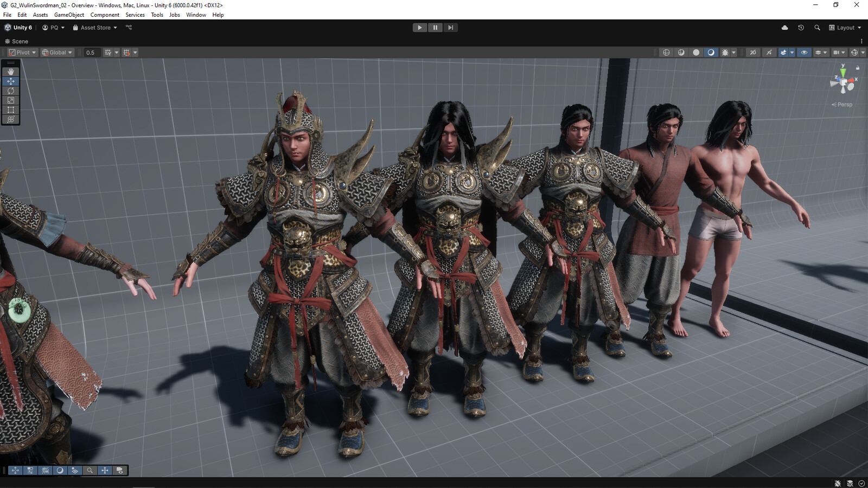Open the Layout dropdown
868x488 pixels.
(845, 28)
